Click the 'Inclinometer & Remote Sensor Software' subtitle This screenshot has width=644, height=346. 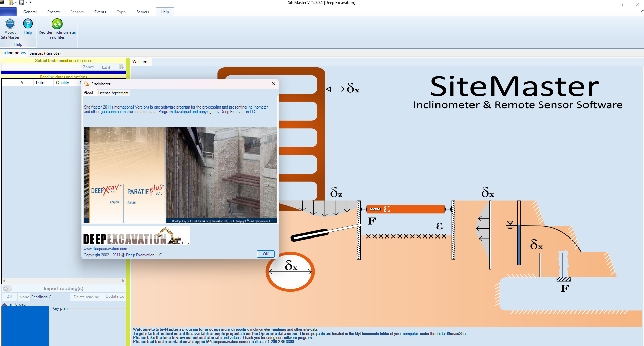(518, 105)
